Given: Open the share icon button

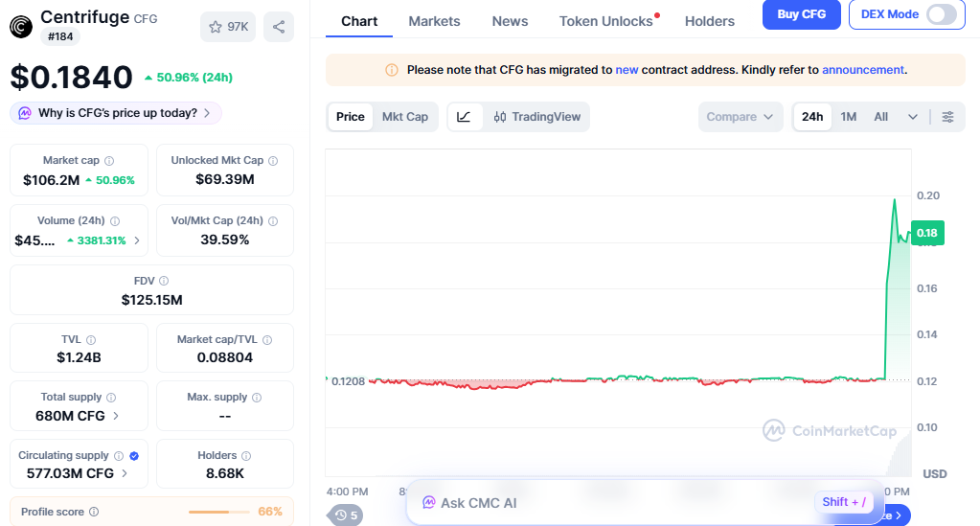Looking at the screenshot, I should click(x=279, y=27).
